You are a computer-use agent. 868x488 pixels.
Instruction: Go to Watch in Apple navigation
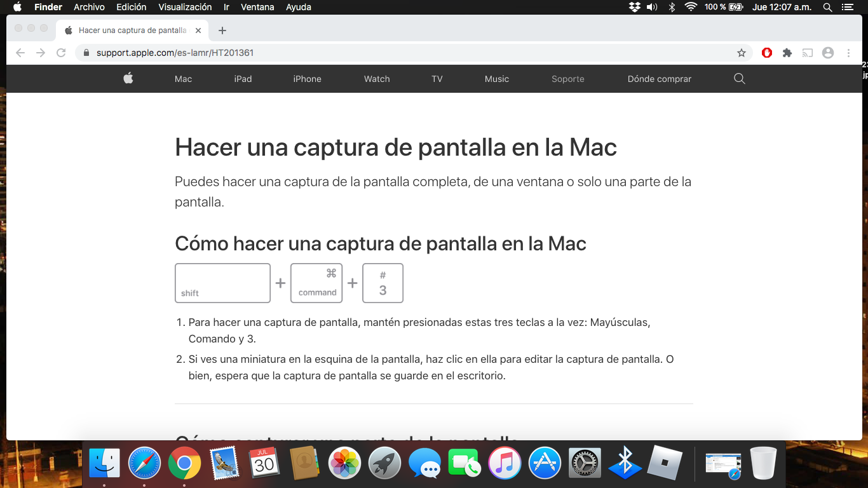pos(377,79)
